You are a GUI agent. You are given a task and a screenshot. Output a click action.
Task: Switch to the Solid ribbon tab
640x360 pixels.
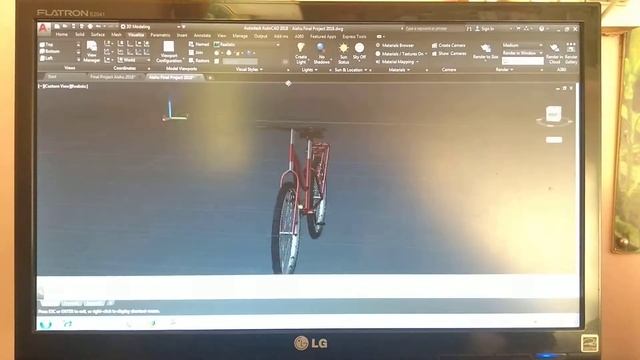(80, 35)
